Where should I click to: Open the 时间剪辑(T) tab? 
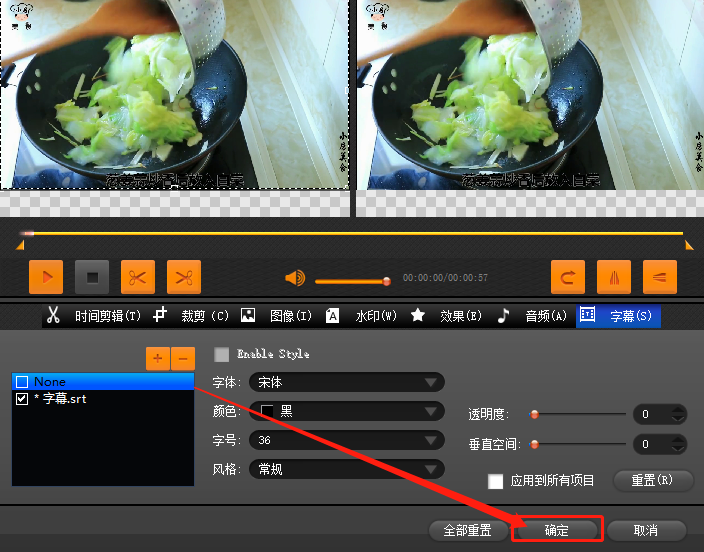[x=108, y=316]
